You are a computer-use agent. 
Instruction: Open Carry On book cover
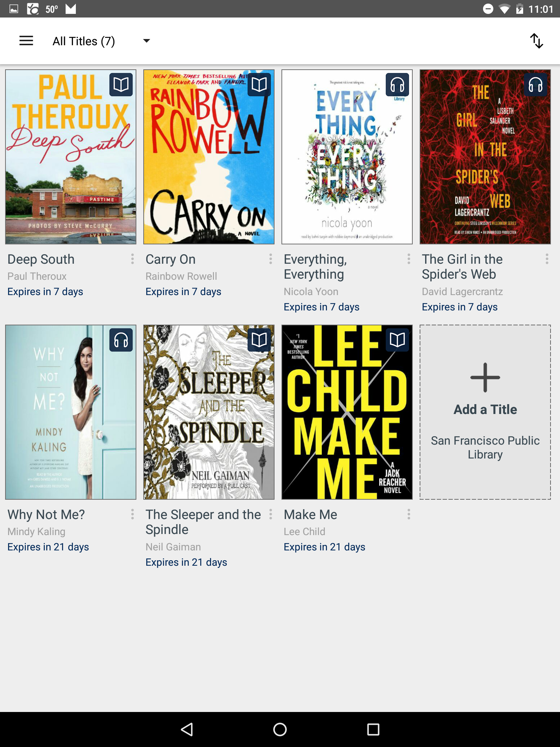pos(209,157)
